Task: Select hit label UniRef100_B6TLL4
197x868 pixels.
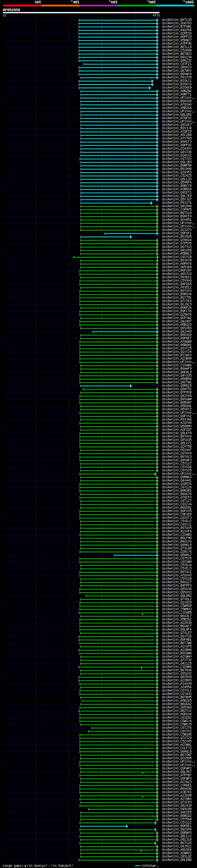Action: point(177,47)
